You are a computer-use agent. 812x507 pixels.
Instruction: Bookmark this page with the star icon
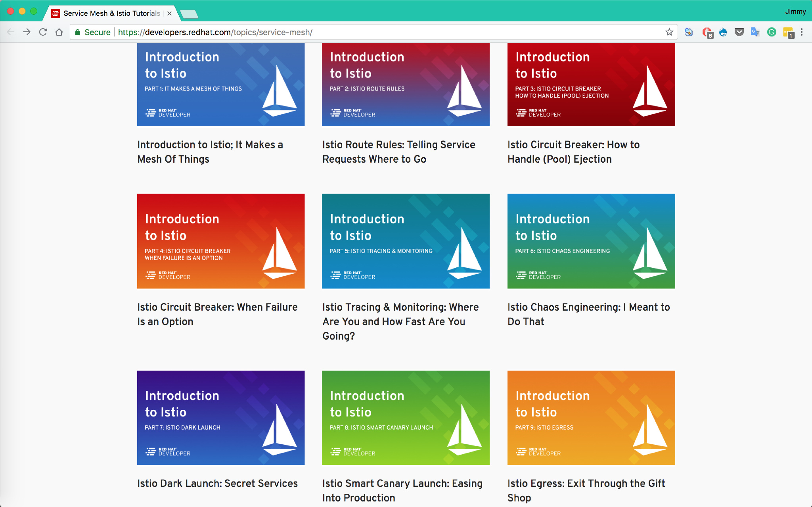click(669, 32)
